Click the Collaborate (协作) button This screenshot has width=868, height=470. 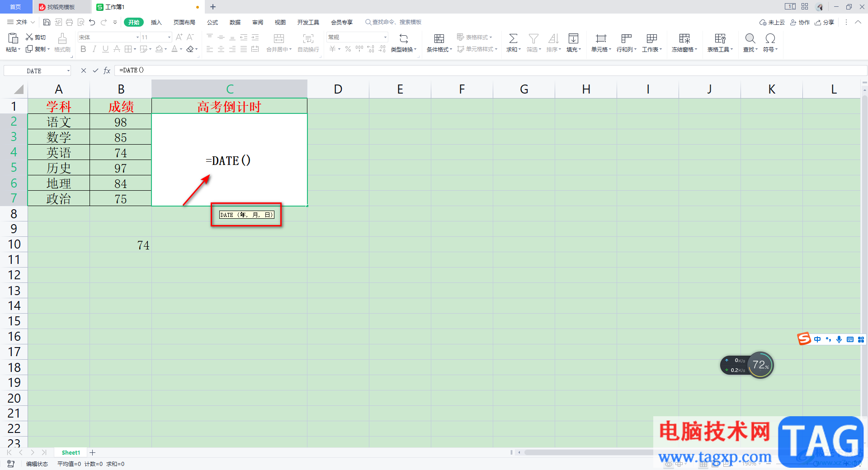pyautogui.click(x=800, y=22)
